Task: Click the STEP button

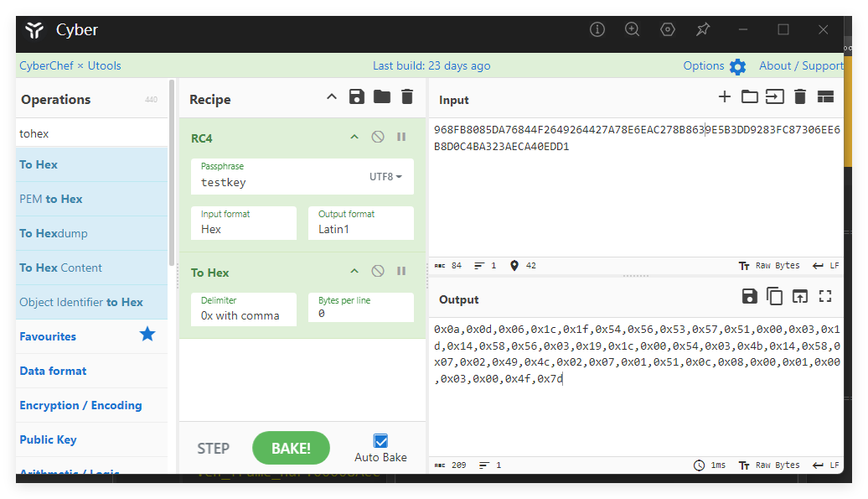Action: pos(213,449)
